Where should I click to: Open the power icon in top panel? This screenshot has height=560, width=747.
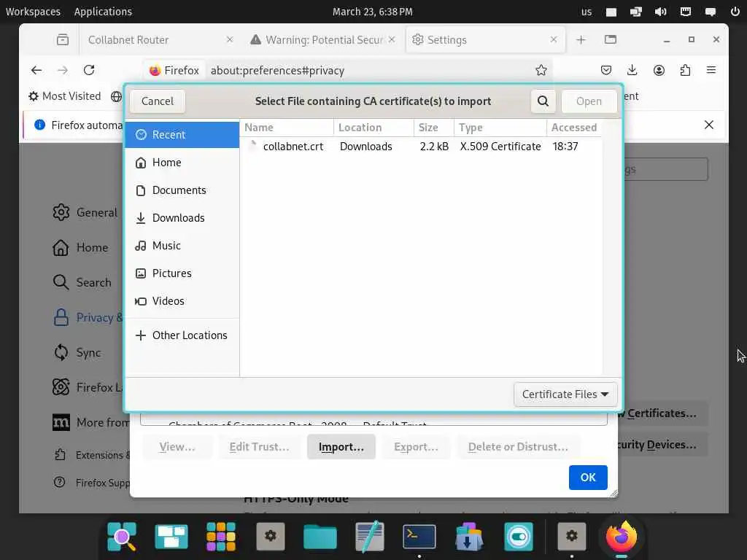point(735,12)
